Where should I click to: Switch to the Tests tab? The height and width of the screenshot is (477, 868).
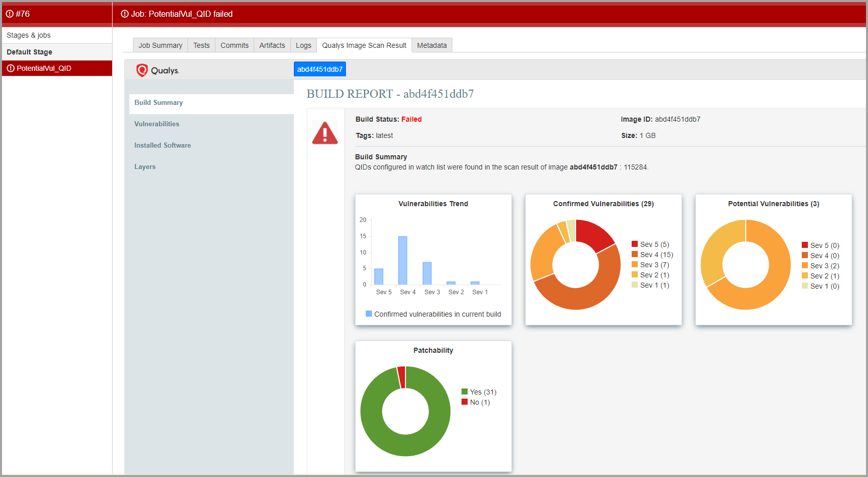(x=201, y=45)
